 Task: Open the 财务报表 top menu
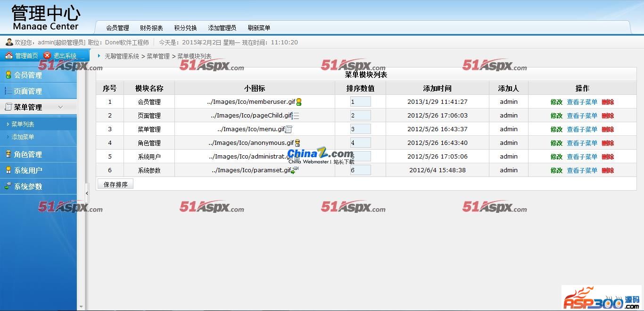(151, 28)
